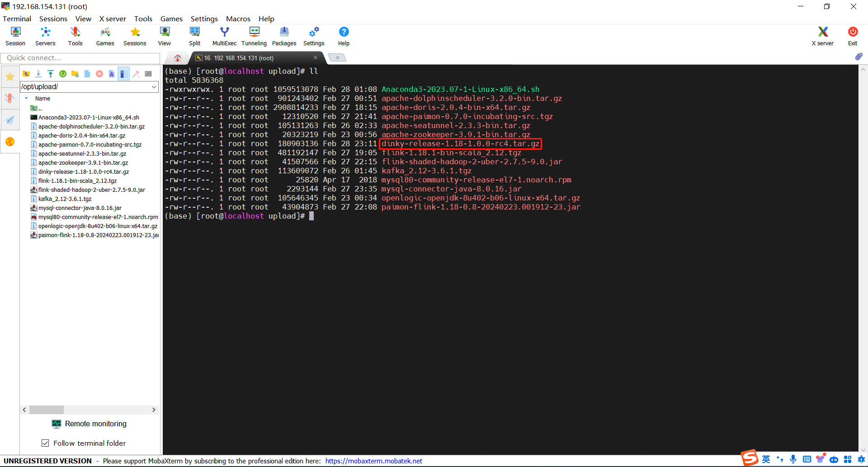Select Anaconda3-2023.07-1-Linux-x86_64.sh in file list
Image resolution: width=868 pixels, height=467 pixels.
(x=89, y=117)
